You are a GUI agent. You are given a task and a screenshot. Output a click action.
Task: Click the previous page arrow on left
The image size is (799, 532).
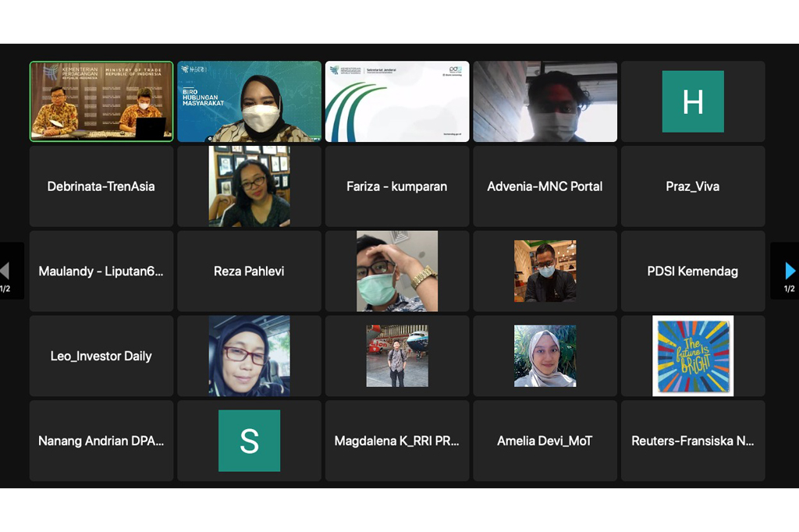pyautogui.click(x=5, y=271)
